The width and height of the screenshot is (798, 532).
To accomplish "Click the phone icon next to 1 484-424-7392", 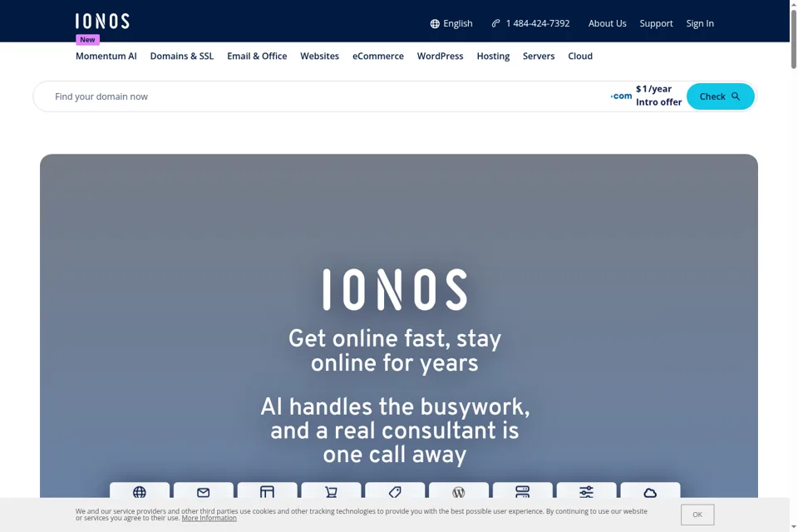I will [495, 23].
